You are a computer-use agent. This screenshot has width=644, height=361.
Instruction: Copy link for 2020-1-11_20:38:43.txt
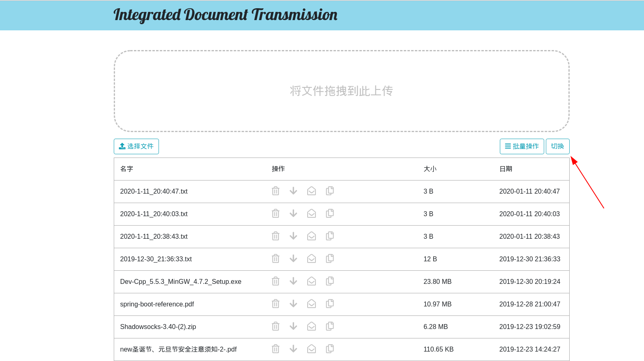click(x=330, y=236)
